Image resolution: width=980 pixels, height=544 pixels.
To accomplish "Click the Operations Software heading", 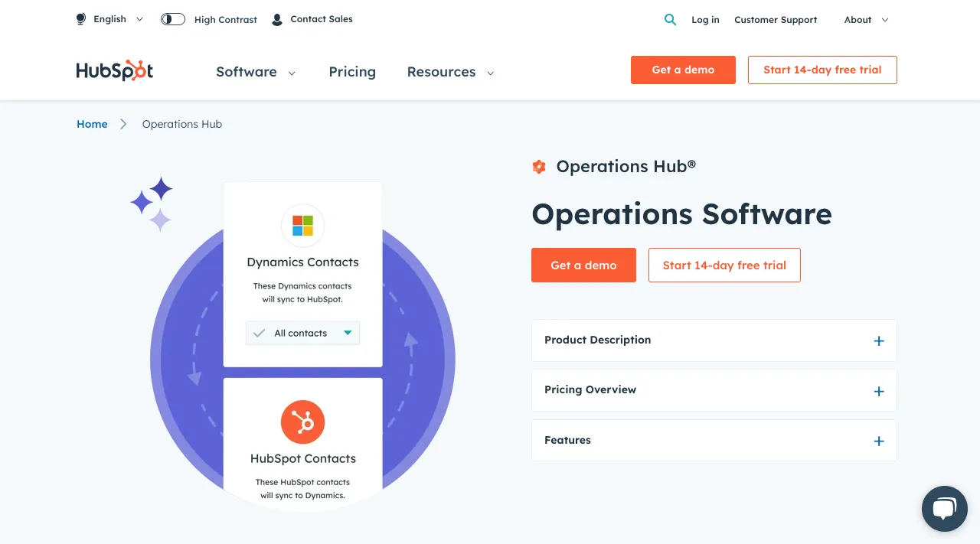I will (x=681, y=213).
